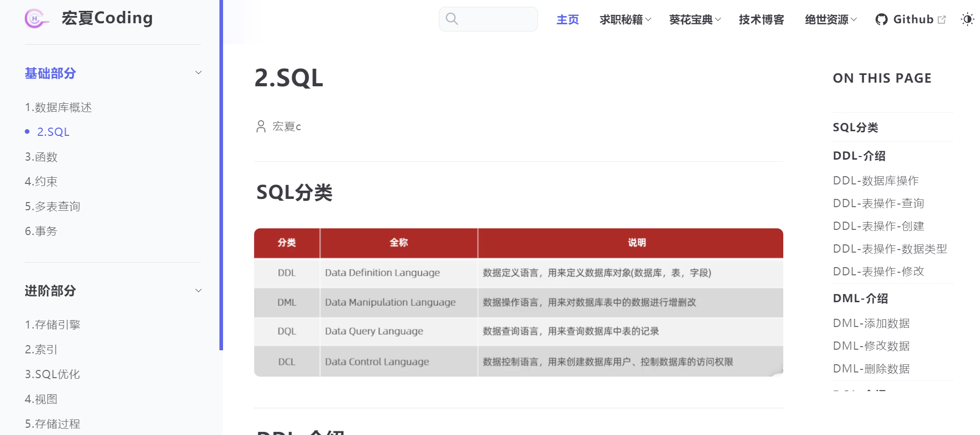Jump to DDL-表操作-数据类型 in outline
The height and width of the screenshot is (435, 980).
[890, 249]
